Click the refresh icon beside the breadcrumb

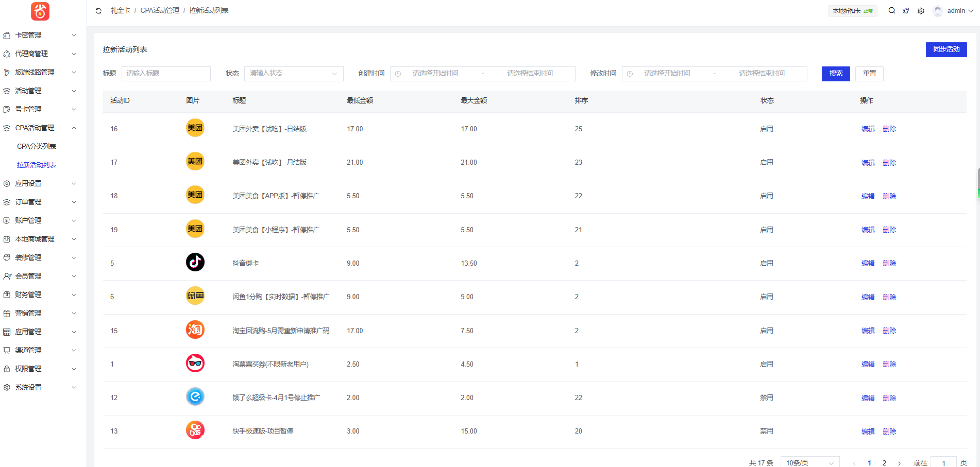[98, 11]
